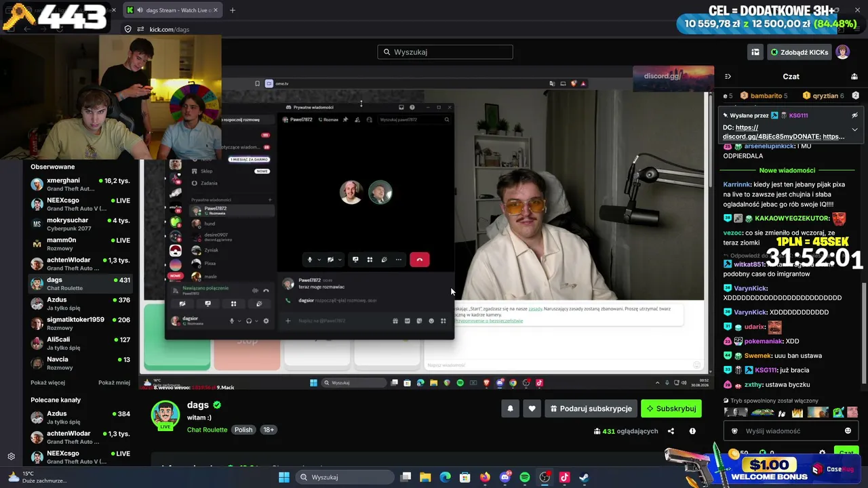The image size is (868, 488).
Task: Click the dags Stream browser tab
Action: pyautogui.click(x=174, y=10)
